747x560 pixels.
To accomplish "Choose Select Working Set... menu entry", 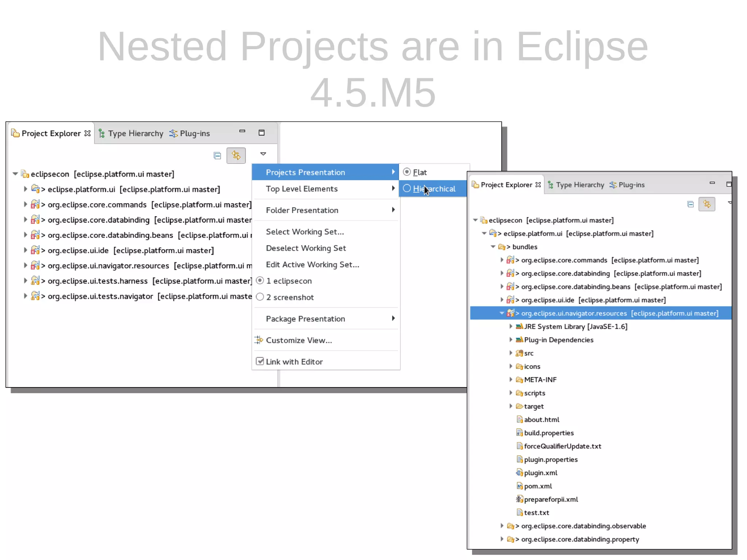I will 325,232.
